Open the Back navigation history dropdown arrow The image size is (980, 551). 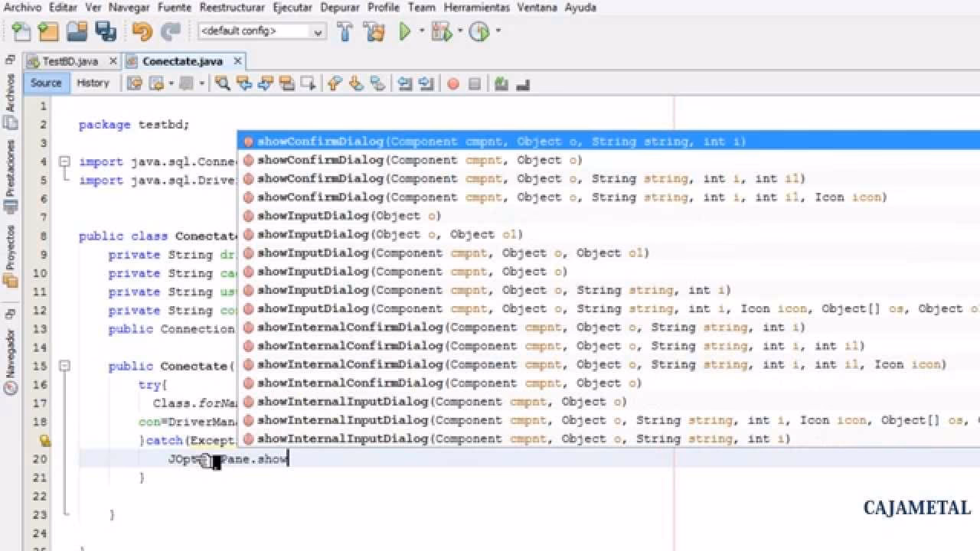tap(170, 83)
